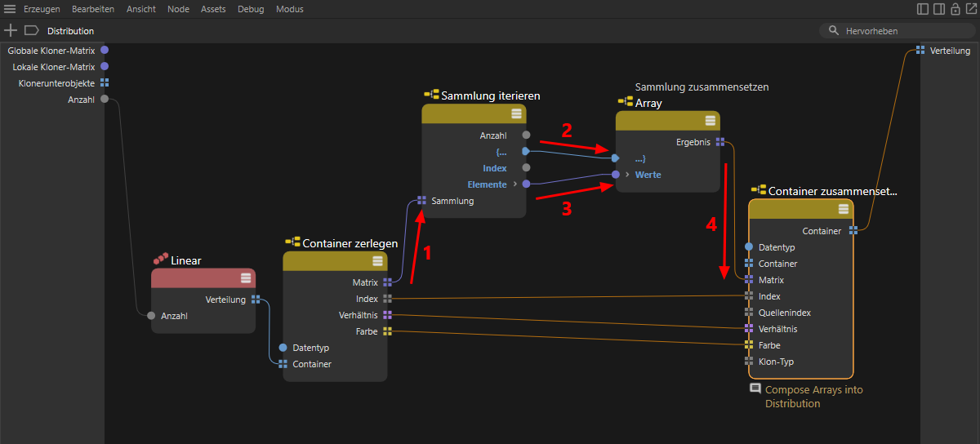The image size is (980, 444).
Task: Toggle the left side panel layout icon
Action: tap(923, 9)
